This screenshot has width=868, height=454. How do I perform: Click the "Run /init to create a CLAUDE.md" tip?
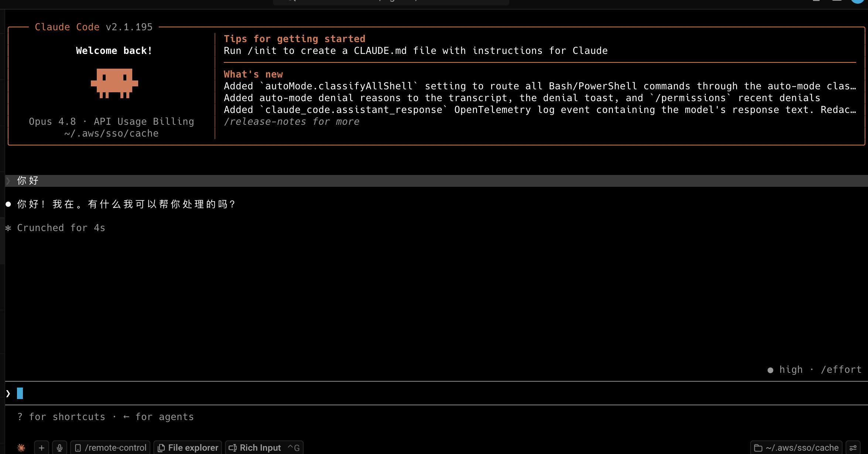tap(416, 51)
